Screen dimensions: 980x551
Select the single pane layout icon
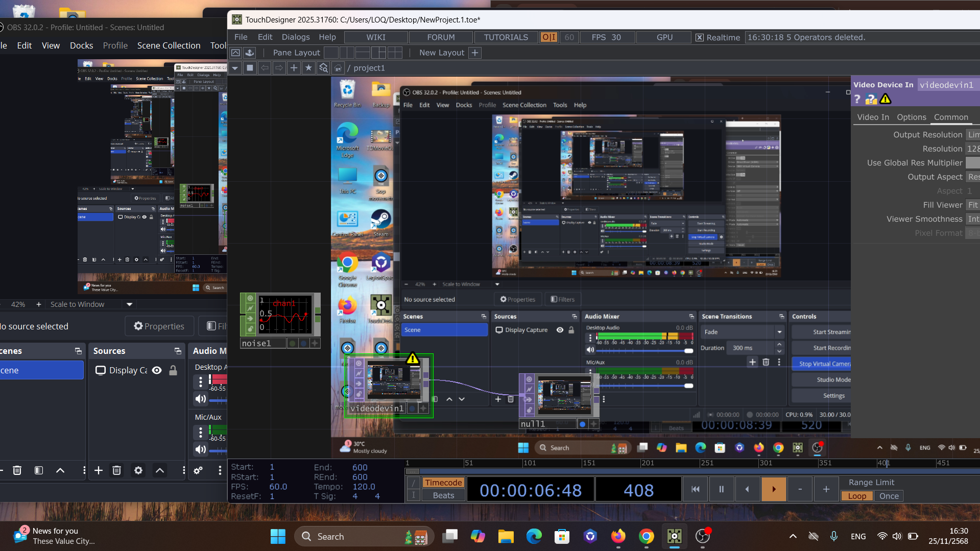pyautogui.click(x=331, y=53)
